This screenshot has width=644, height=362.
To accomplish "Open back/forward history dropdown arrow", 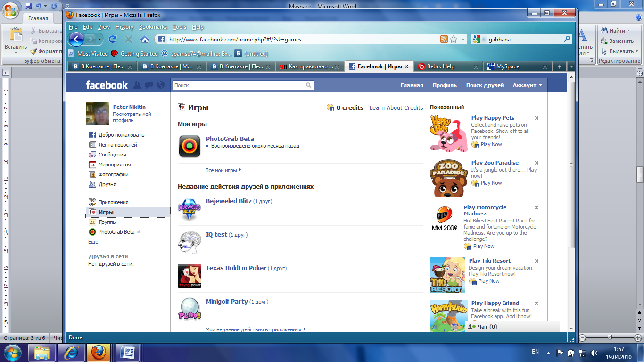I will 100,40.
